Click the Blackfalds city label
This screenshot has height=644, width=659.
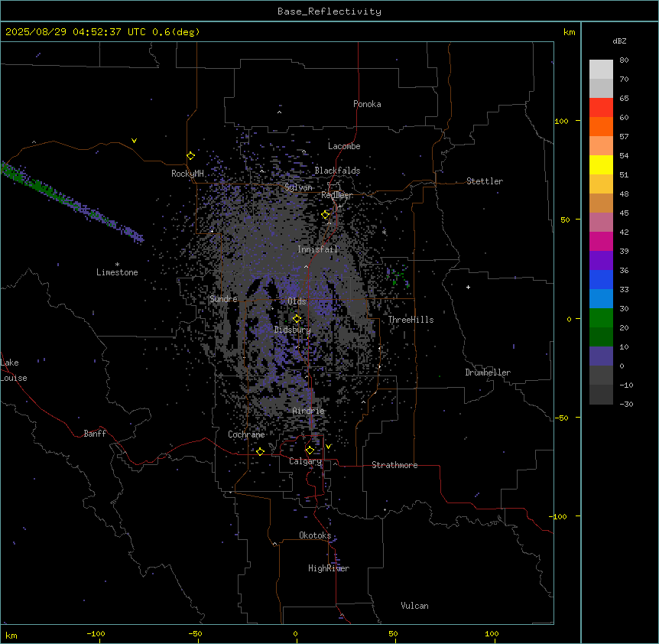pyautogui.click(x=337, y=171)
